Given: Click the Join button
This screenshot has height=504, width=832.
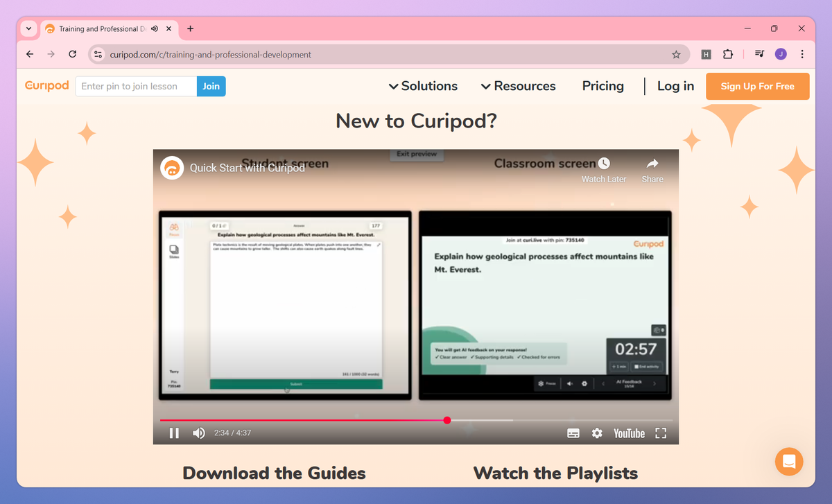Looking at the screenshot, I should 211,86.
